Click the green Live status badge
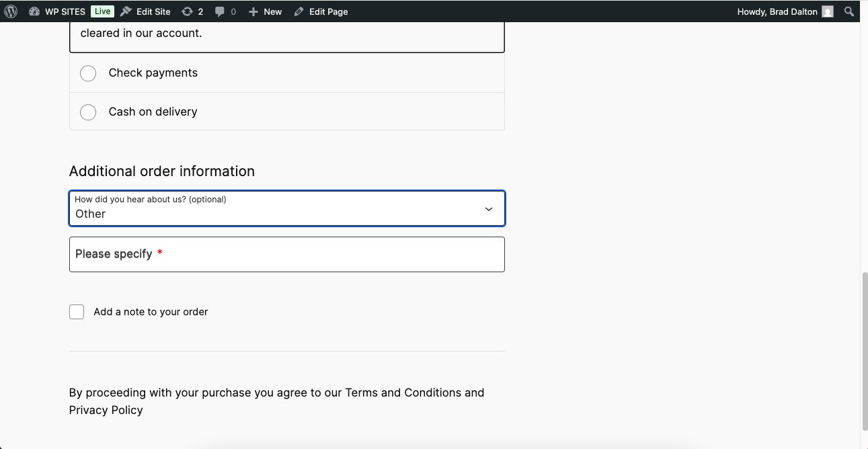The width and height of the screenshot is (868, 449). [x=102, y=11]
